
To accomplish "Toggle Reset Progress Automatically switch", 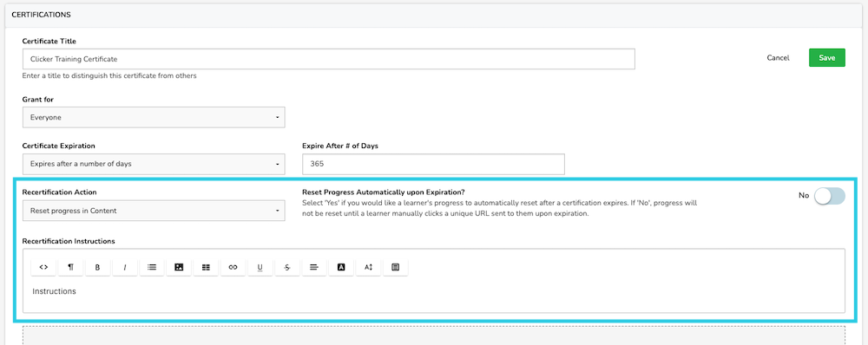I will coord(829,196).
